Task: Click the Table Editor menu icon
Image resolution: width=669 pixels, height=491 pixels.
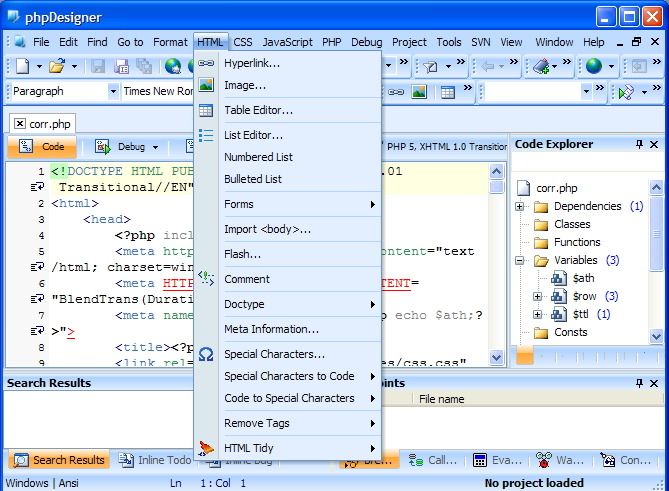Action: [206, 110]
